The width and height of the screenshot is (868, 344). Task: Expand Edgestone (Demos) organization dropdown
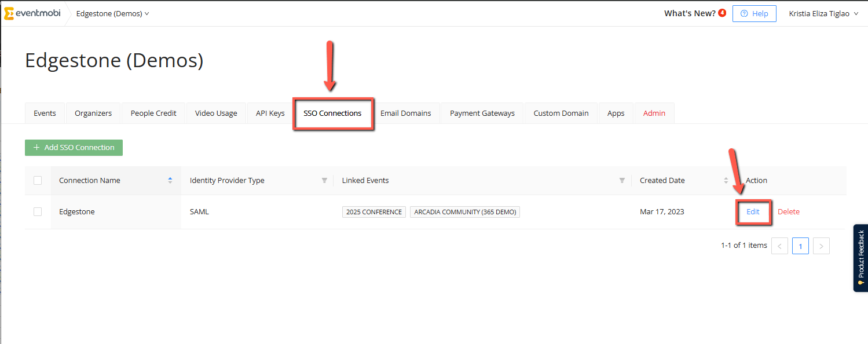[113, 13]
